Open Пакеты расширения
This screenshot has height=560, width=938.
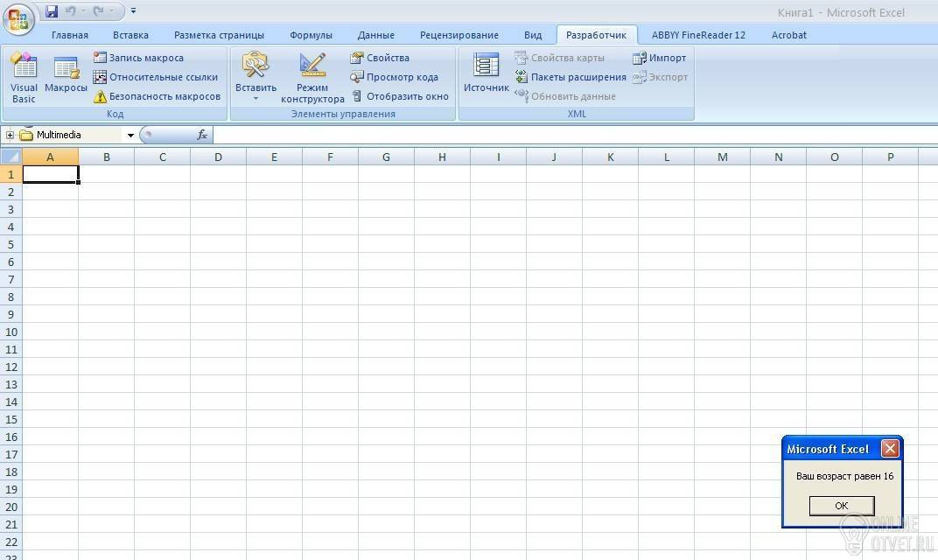pos(570,77)
